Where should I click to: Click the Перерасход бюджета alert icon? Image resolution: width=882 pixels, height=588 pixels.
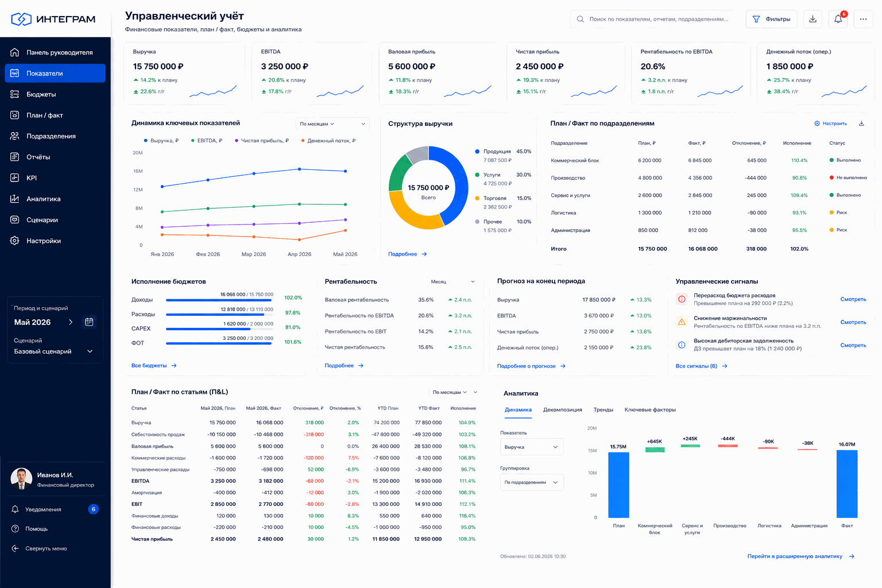(x=682, y=299)
